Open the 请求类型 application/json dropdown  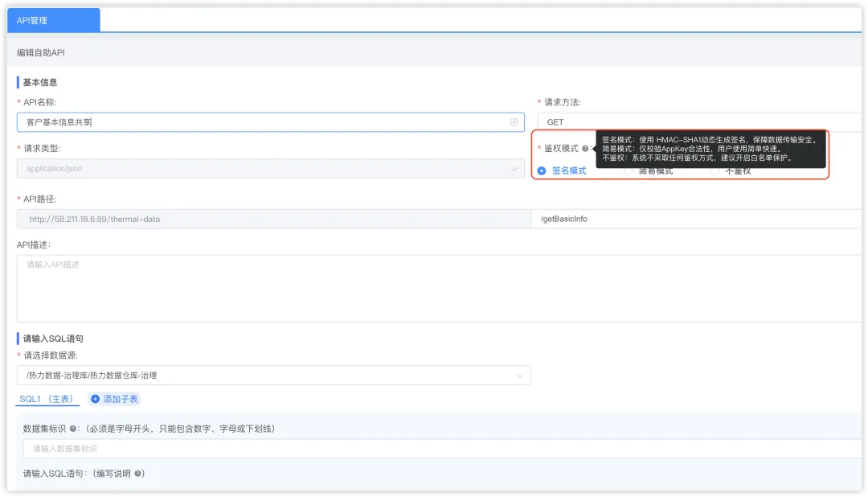click(x=271, y=168)
